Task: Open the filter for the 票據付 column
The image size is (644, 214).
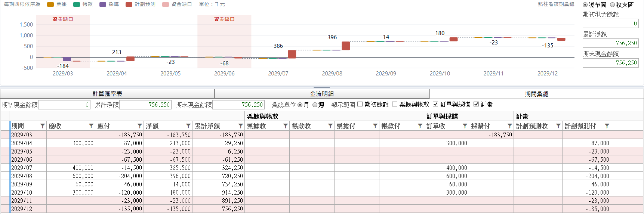Action: point(375,126)
